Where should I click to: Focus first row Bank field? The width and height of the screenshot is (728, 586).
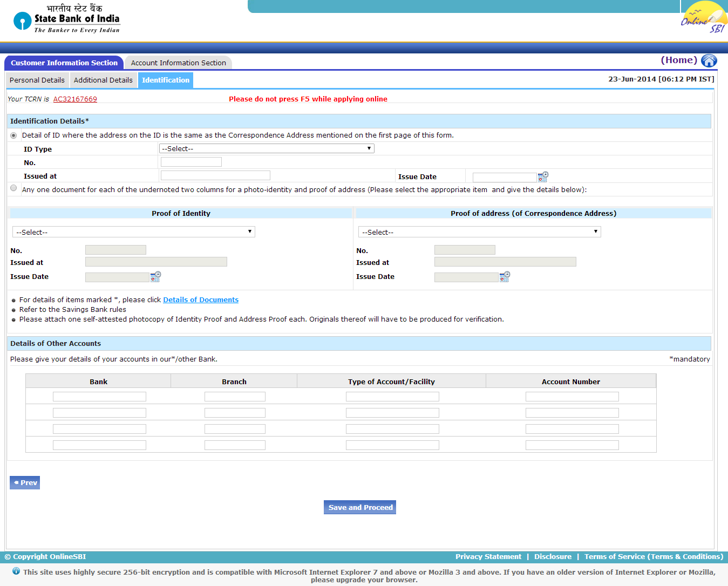click(99, 397)
